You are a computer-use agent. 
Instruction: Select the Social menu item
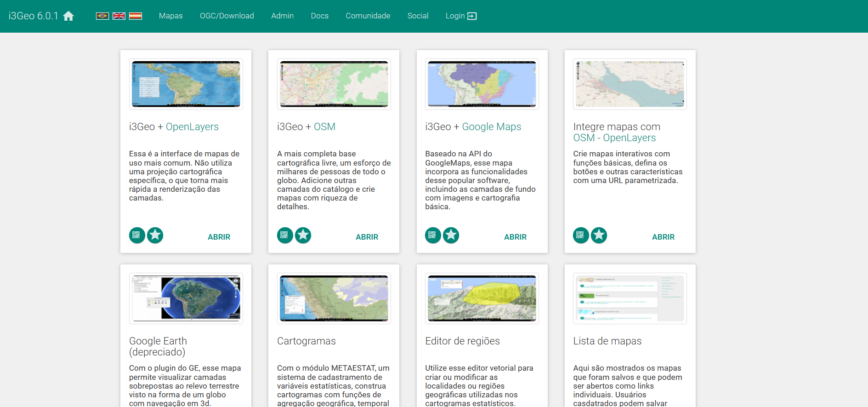[418, 16]
